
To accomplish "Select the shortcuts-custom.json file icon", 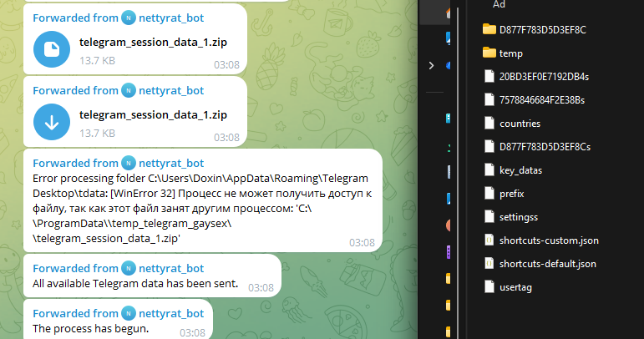I will click(489, 240).
